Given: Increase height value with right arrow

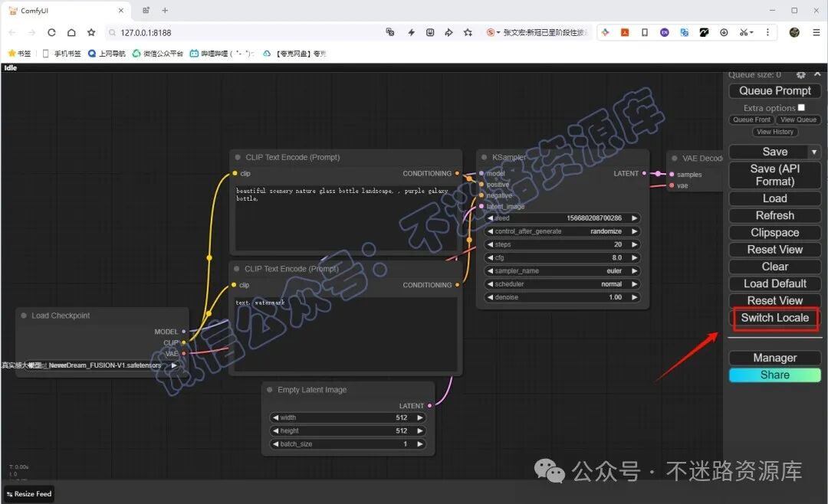Looking at the screenshot, I should [x=420, y=430].
